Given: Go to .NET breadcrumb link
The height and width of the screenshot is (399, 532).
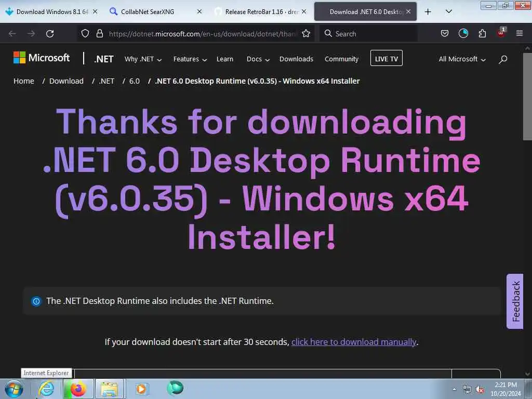Looking at the screenshot, I should [x=107, y=81].
